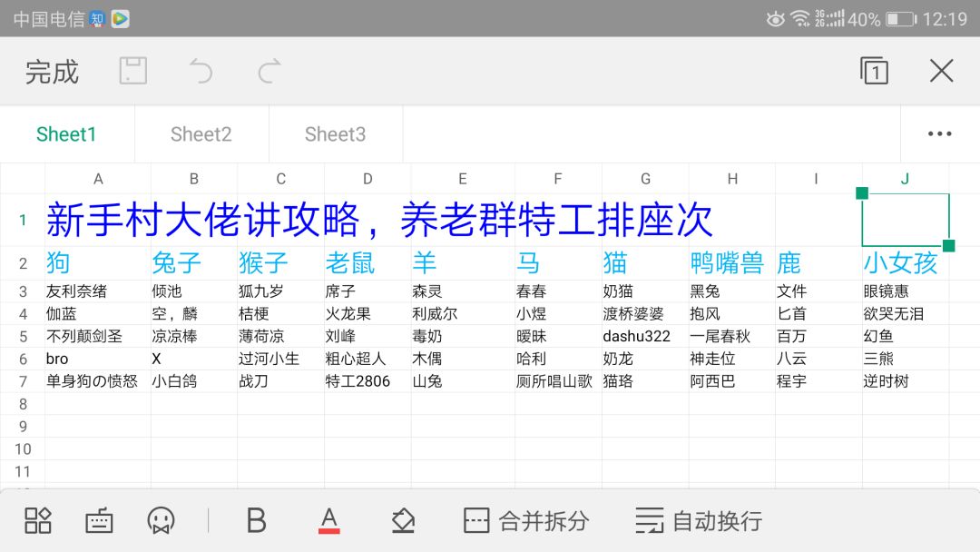Screen dimensions: 980x552
Task: Open the multi-window document switcher icon
Action: 874,71
